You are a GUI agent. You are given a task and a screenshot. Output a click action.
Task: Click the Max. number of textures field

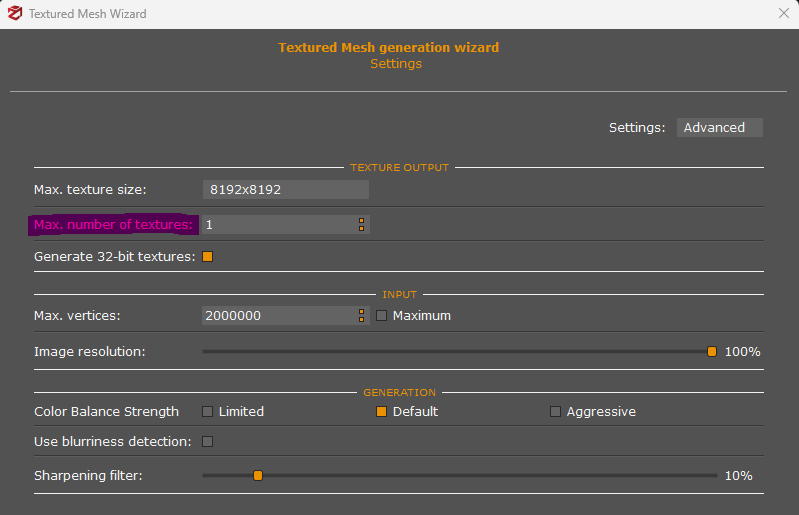(x=278, y=225)
